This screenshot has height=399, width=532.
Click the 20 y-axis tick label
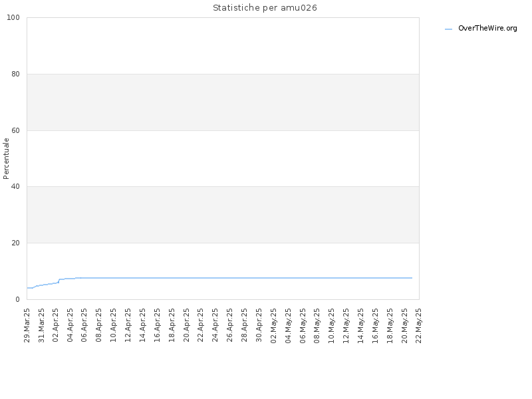tap(15, 243)
